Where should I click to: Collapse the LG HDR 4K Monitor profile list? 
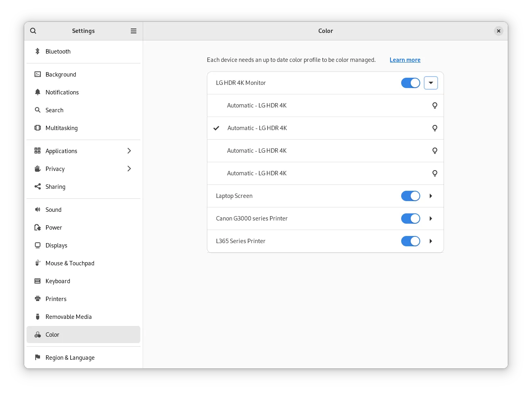431,83
